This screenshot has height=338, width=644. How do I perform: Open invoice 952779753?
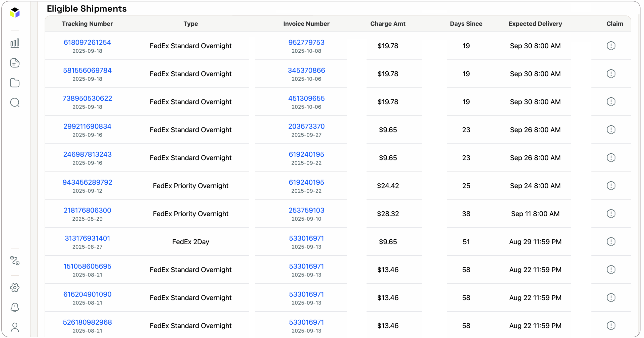coord(306,42)
